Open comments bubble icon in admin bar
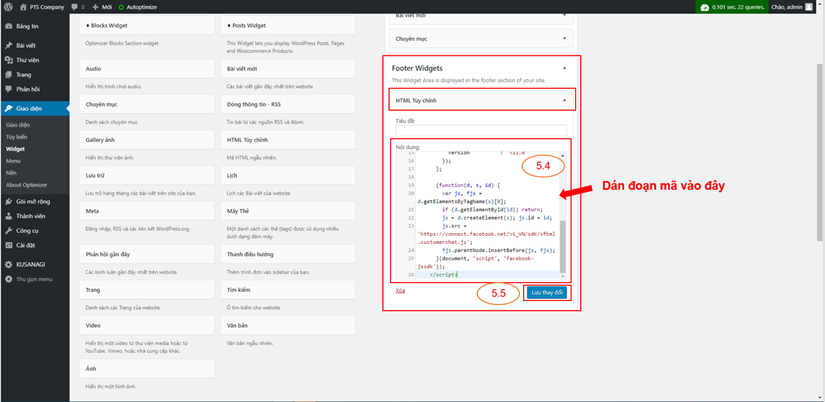The image size is (825, 402). coord(74,7)
